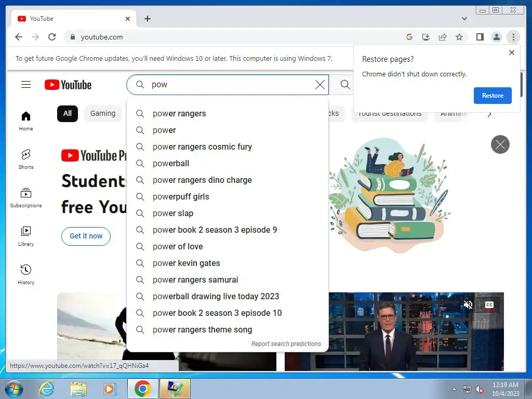Open History in the sidebar

26,274
